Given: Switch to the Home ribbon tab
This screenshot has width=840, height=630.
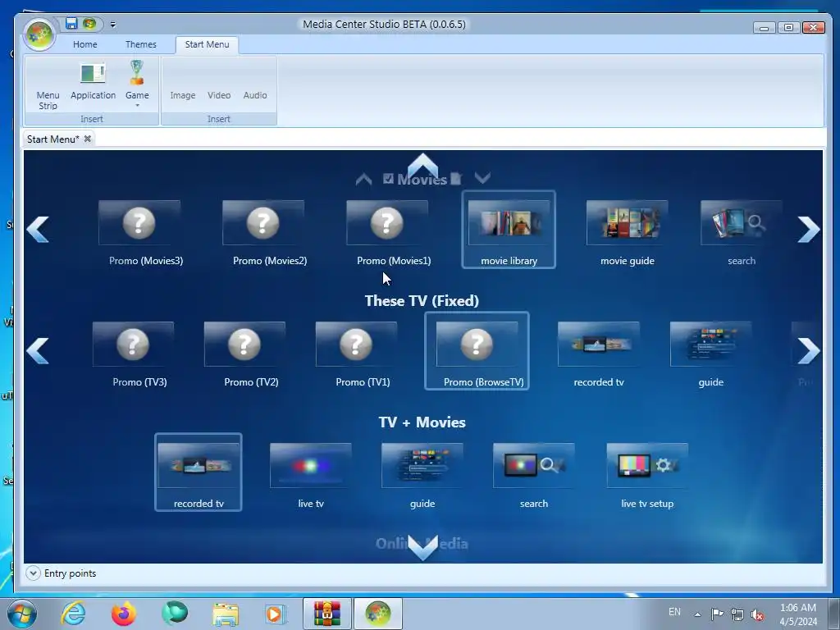Looking at the screenshot, I should click(85, 44).
